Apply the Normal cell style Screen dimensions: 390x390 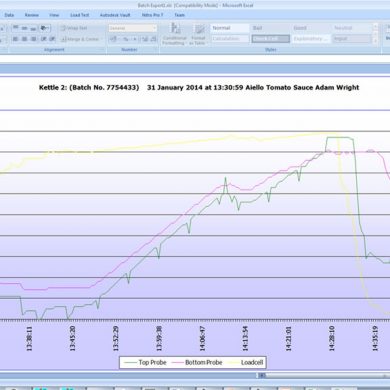230,28
